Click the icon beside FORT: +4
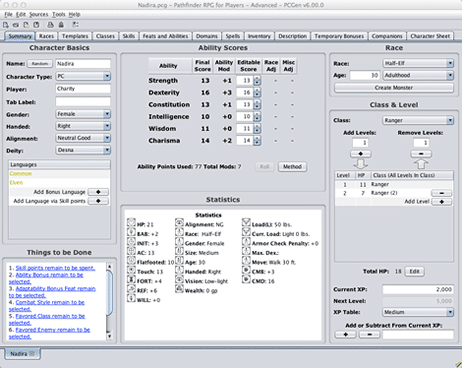The height and width of the screenshot is (374, 470). coord(131,279)
